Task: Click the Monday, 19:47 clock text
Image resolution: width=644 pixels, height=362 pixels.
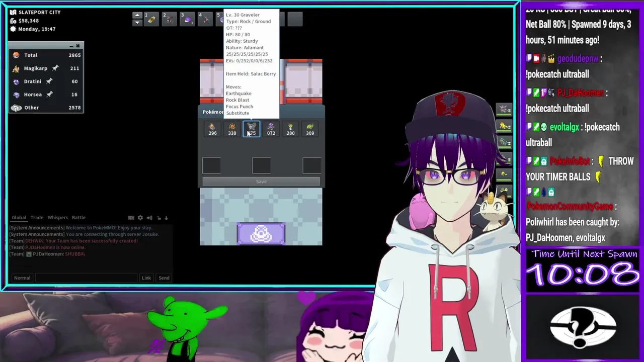Action: pyautogui.click(x=37, y=29)
